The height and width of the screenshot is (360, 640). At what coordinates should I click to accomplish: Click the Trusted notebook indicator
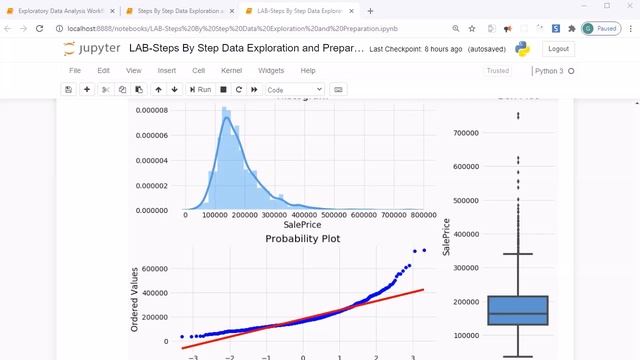tap(498, 71)
